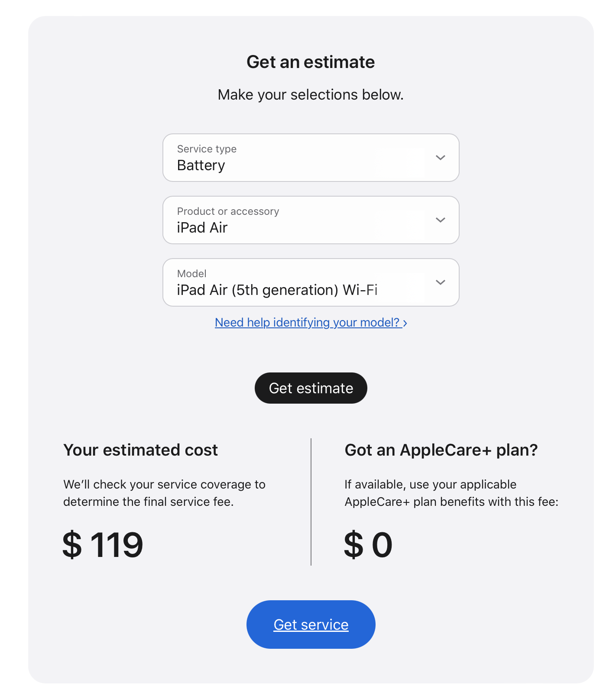The height and width of the screenshot is (699, 616).
Task: Click the 'Your estimated cost' heading
Action: [x=140, y=450]
